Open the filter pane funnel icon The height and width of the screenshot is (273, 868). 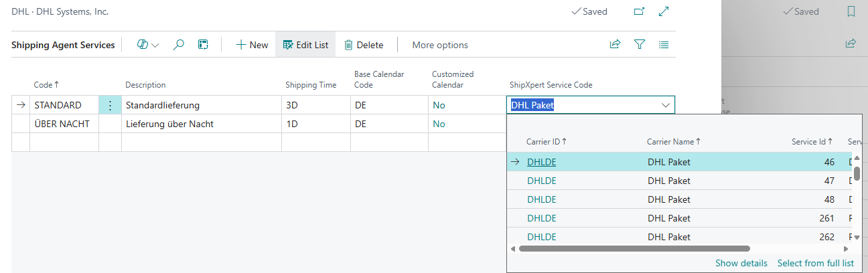tap(640, 45)
